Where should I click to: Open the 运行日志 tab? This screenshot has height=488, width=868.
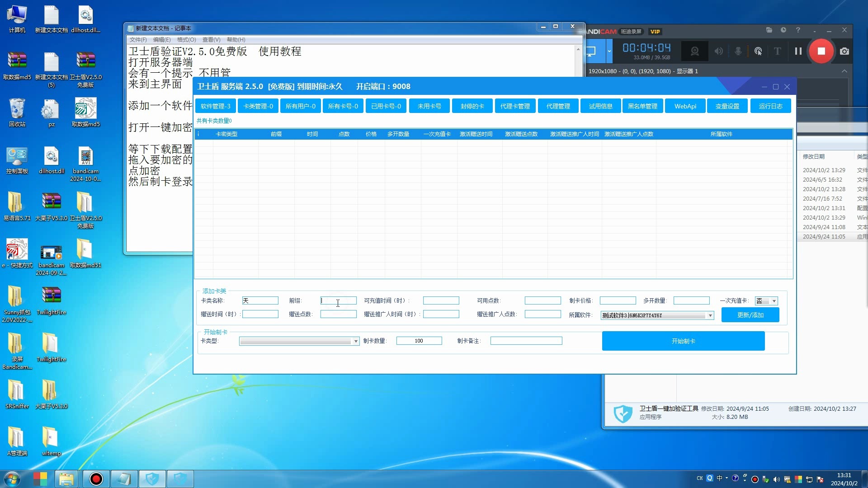pyautogui.click(x=771, y=106)
